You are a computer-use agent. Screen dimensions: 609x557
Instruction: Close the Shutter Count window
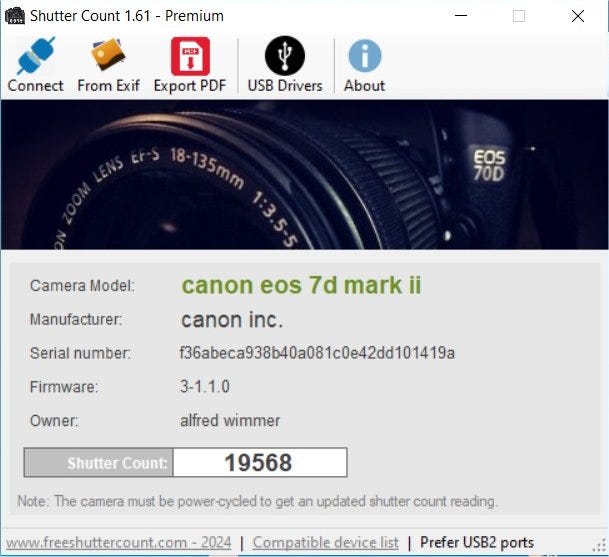(x=578, y=16)
